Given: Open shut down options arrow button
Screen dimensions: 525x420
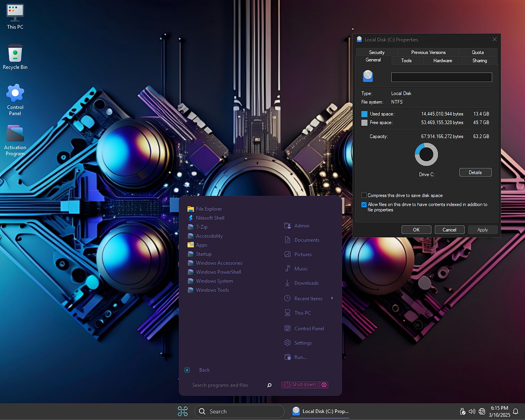Looking at the screenshot, I should coord(324,385).
